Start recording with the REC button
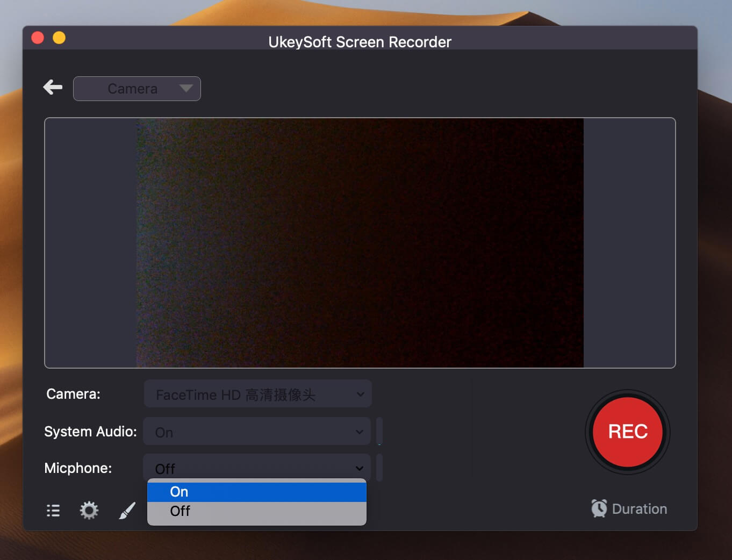The height and width of the screenshot is (560, 732). coord(627,432)
